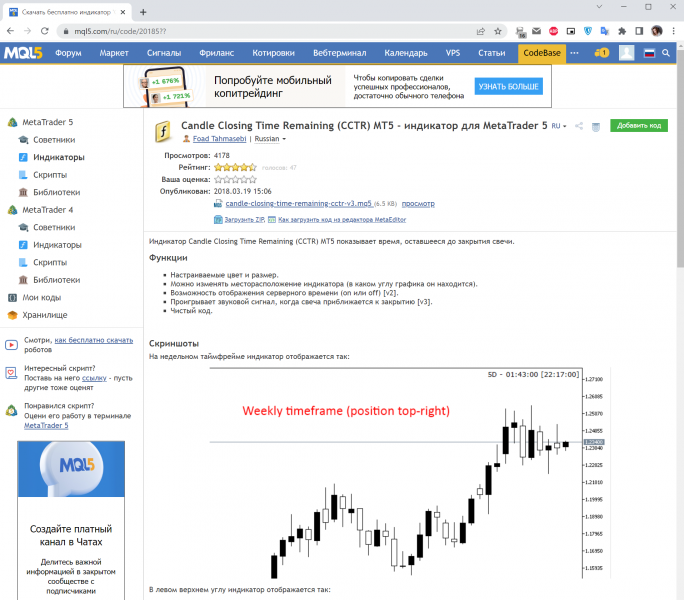684x600 pixels.
Task: Change site language via Russian flag
Action: pos(650,53)
